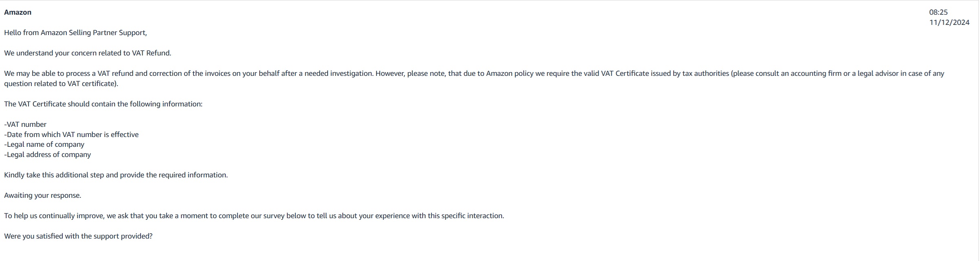Select the 08:25 message timestamp
This screenshot has width=980, height=261.
tap(938, 12)
